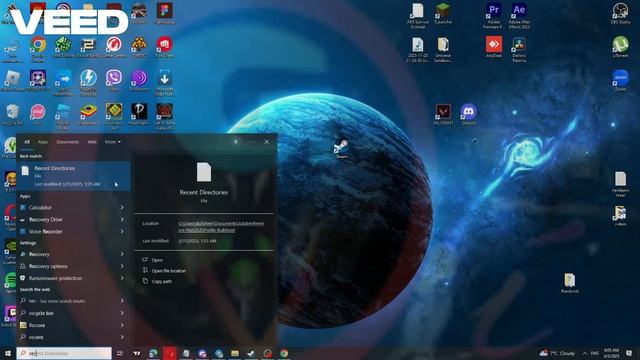Open the Ransomware protection setting

[x=67, y=278]
